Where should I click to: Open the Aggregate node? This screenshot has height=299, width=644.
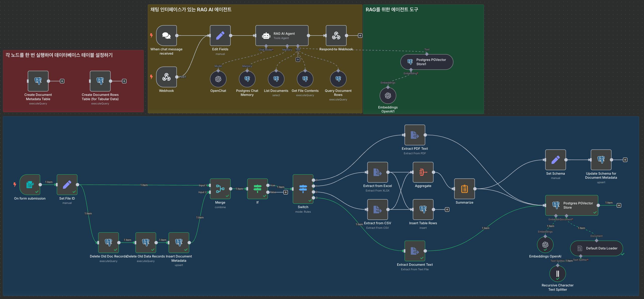click(x=423, y=172)
